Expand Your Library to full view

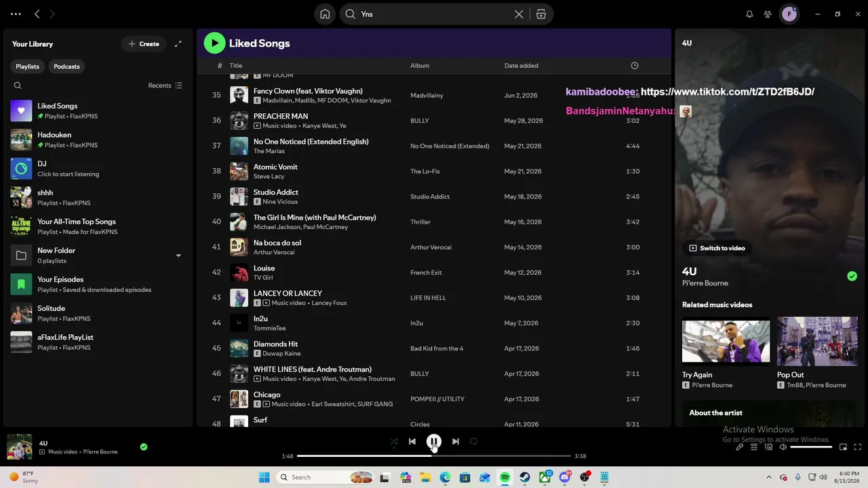click(x=178, y=44)
